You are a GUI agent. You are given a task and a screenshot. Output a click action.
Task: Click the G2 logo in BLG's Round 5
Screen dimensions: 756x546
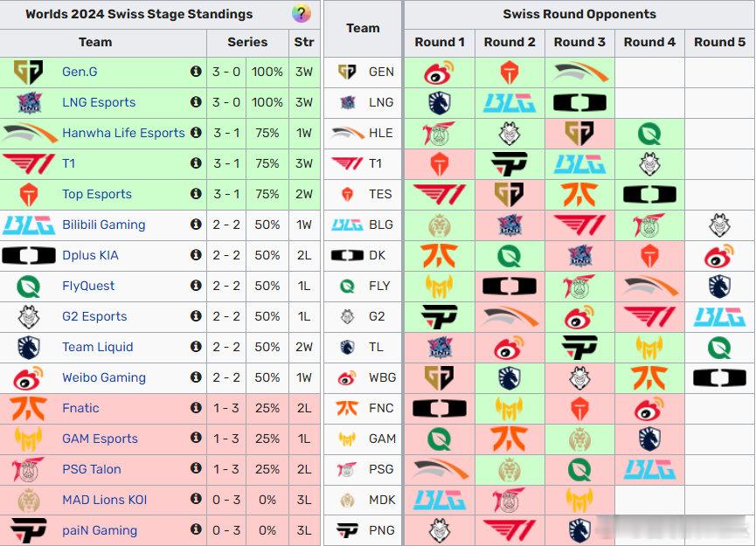coord(719,225)
